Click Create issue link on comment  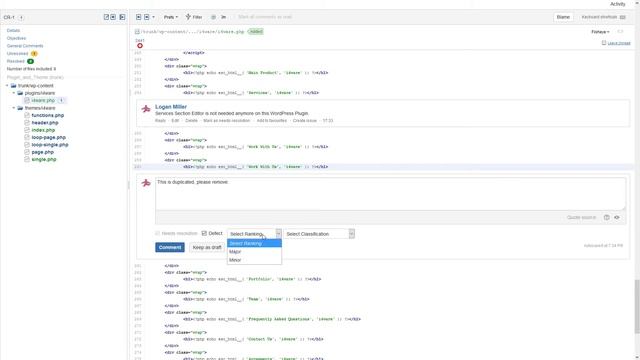click(x=304, y=121)
